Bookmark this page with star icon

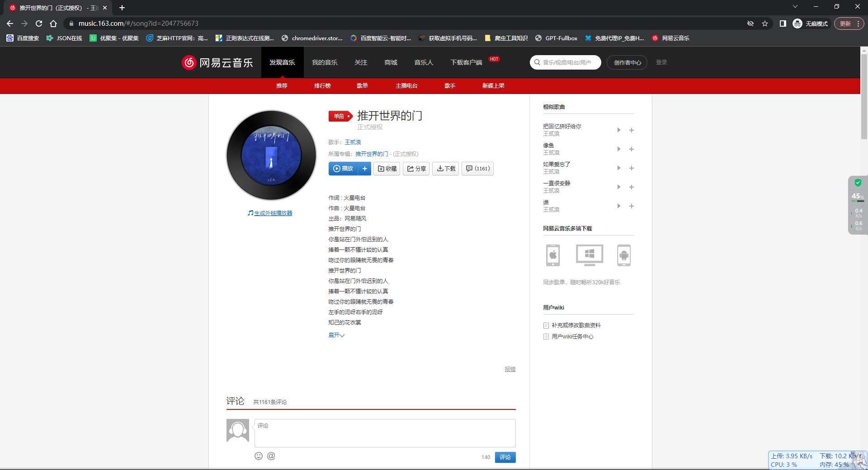pyautogui.click(x=765, y=23)
